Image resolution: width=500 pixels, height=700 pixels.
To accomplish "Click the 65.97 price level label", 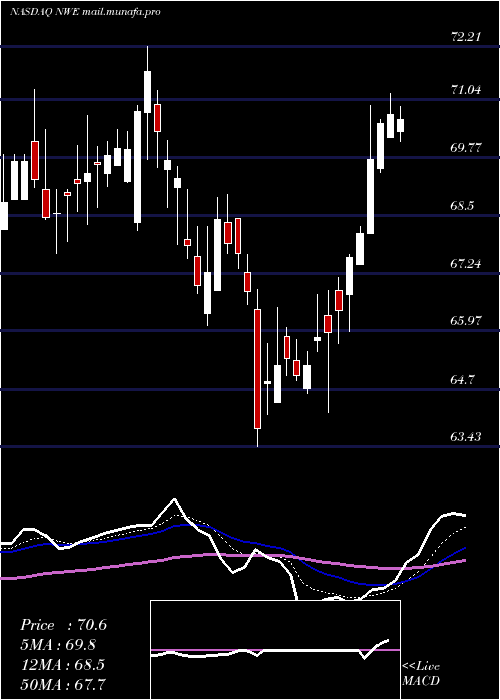I will coord(466,321).
